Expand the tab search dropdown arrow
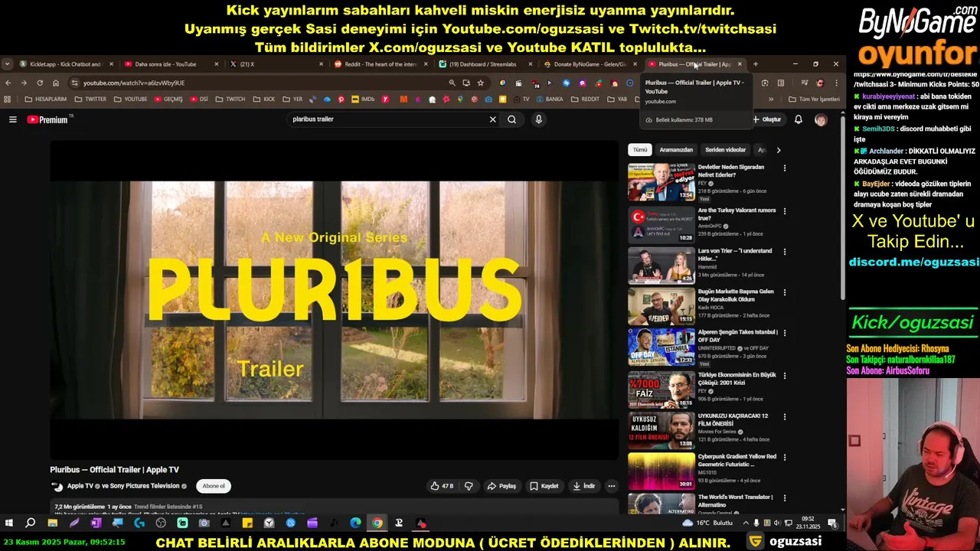The height and width of the screenshot is (551, 980). 6,64
